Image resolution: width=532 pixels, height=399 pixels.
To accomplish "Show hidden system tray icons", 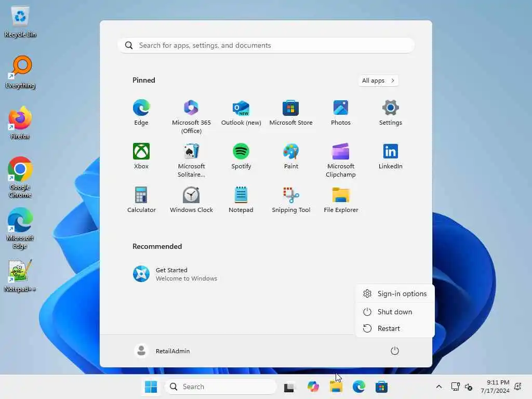I will point(438,387).
